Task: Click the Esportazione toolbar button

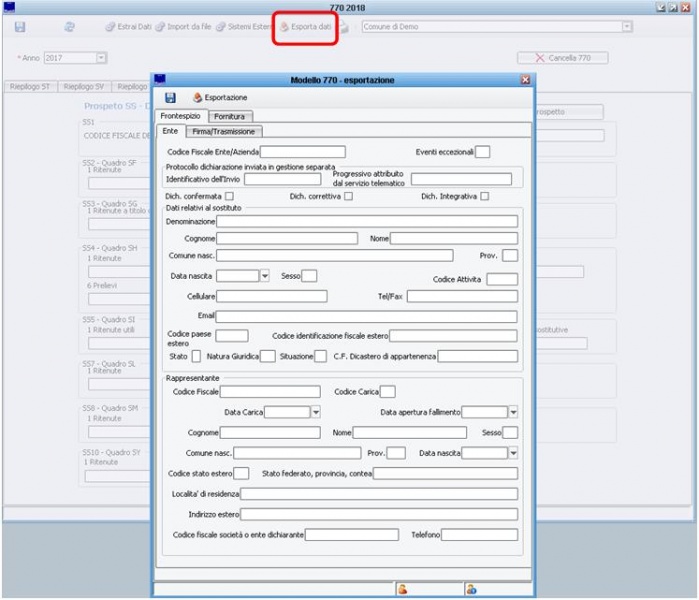Action: coord(220,97)
